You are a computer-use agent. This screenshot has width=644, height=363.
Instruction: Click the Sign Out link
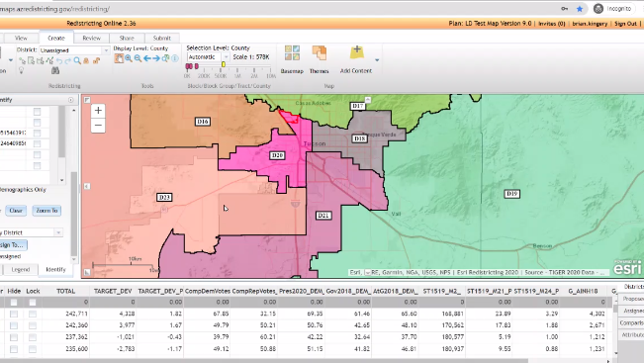pyautogui.click(x=625, y=24)
